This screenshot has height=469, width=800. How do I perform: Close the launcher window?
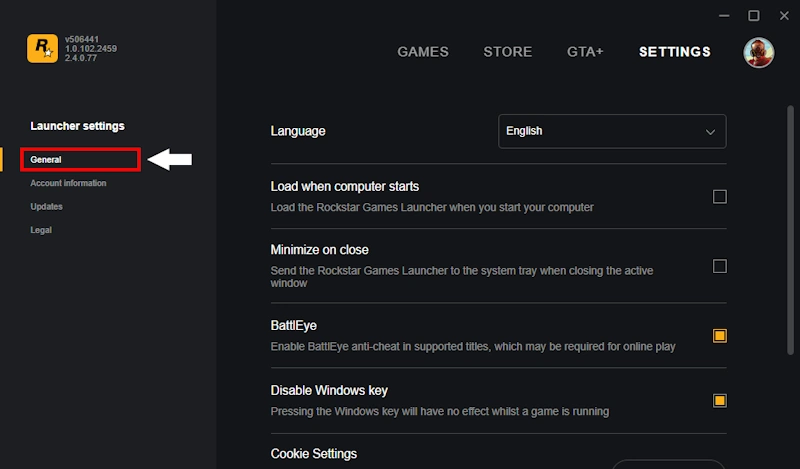(x=784, y=16)
